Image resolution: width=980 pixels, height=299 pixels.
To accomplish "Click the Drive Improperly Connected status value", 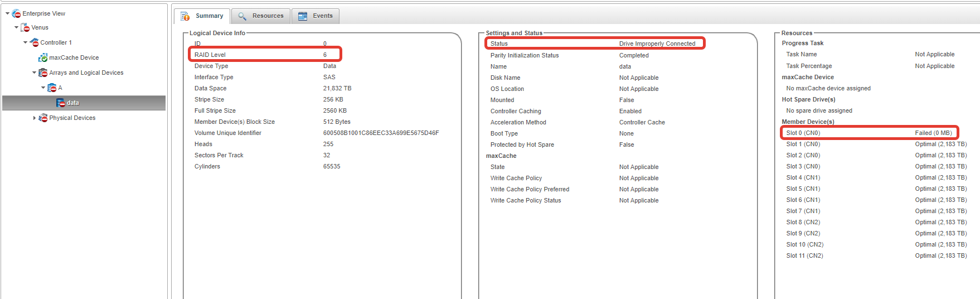I will [x=657, y=44].
